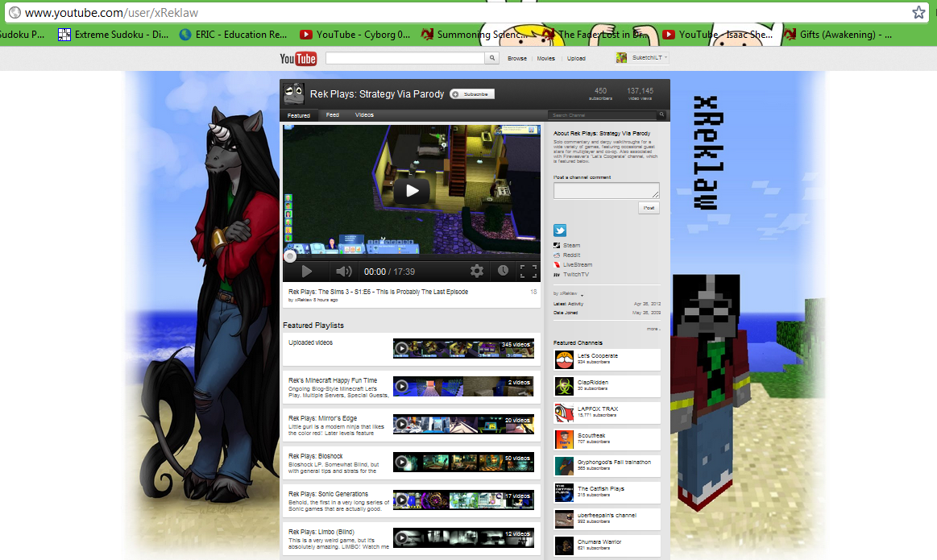
Task: Click play icon on Uploaded videos playlist
Action: tap(402, 348)
